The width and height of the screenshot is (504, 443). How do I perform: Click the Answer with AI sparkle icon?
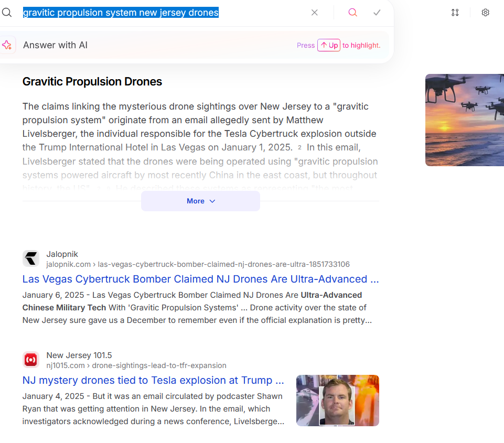tap(7, 45)
